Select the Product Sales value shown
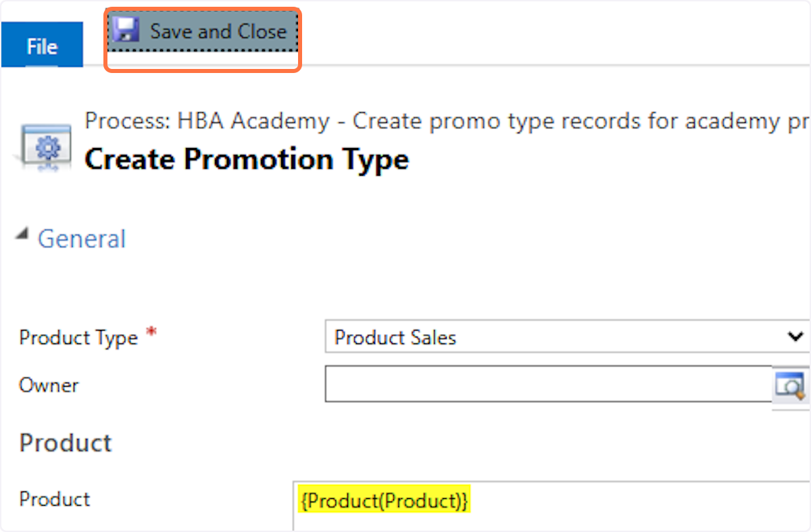The image size is (811, 532). (395, 337)
